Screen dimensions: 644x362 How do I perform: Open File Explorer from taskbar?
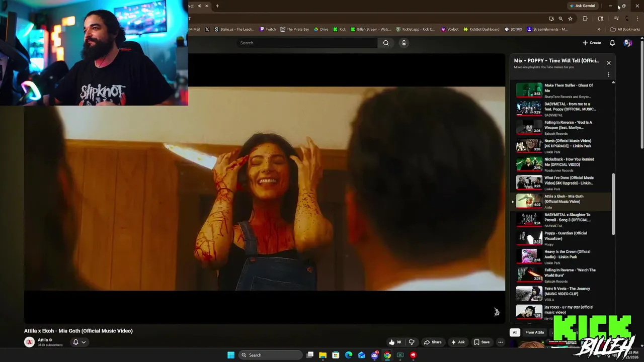coord(323,355)
